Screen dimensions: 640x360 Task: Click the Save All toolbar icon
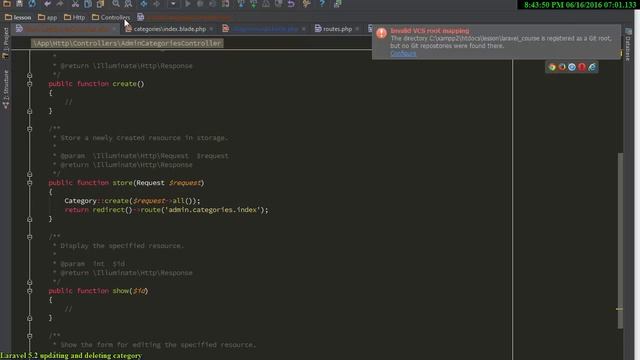point(19,4)
